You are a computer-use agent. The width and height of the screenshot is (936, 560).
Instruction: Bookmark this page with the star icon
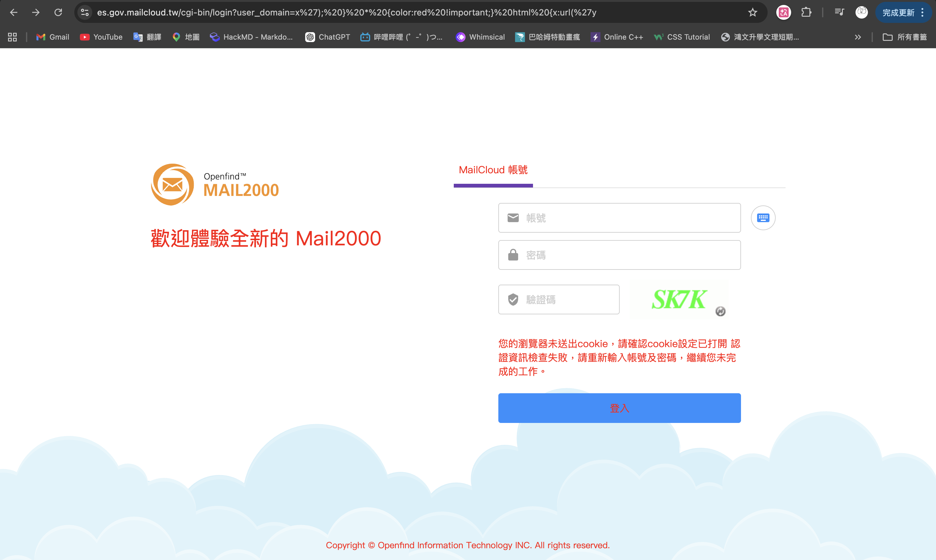pyautogui.click(x=752, y=12)
